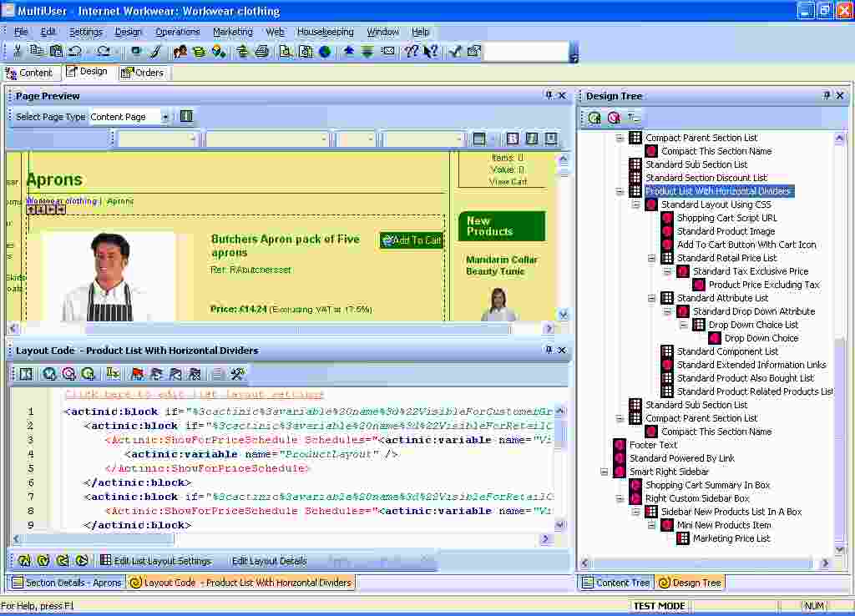Toggle auto-hide pin on the Design Tree panel
855x616 pixels.
pyautogui.click(x=827, y=96)
